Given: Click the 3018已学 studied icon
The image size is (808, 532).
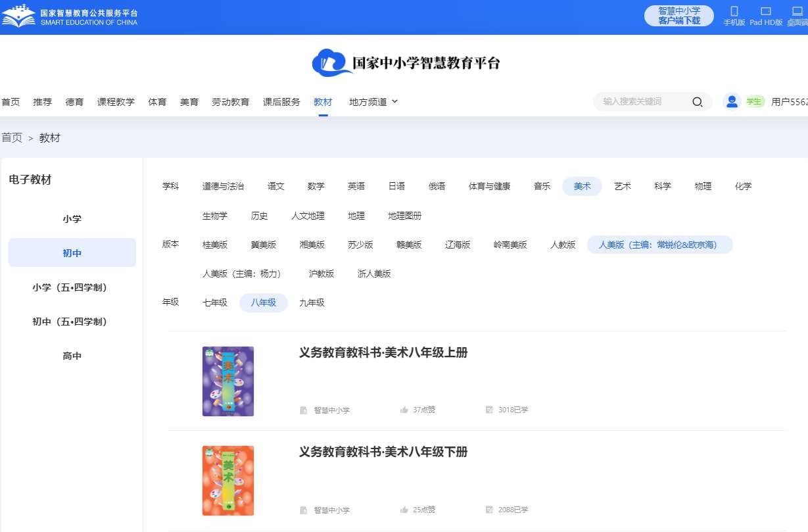Looking at the screenshot, I should tap(489, 410).
